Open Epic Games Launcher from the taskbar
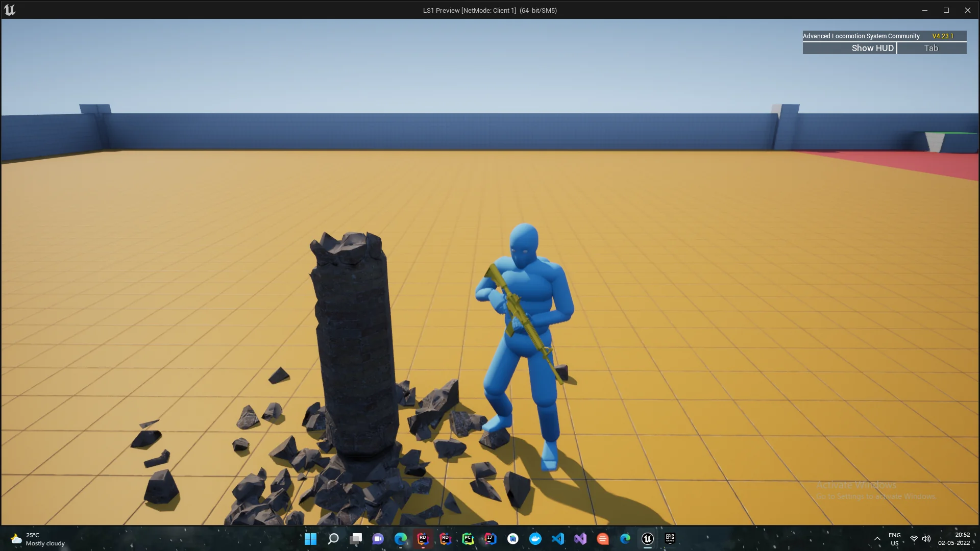 (x=670, y=539)
